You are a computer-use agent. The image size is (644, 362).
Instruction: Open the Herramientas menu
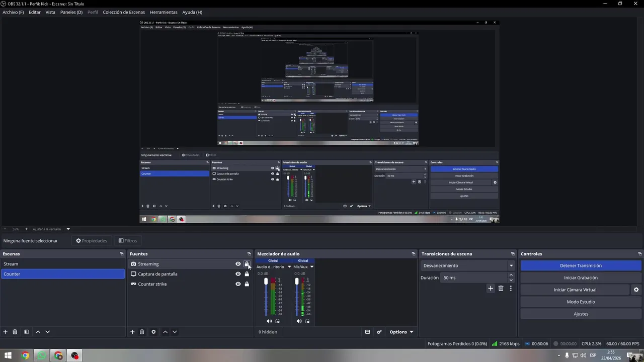[164, 12]
